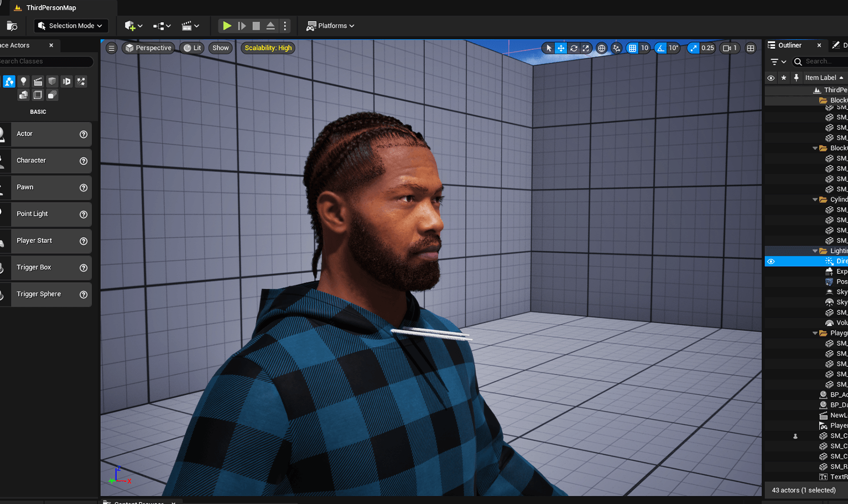Click the pin icon in the Outliner header
This screenshot has width=848, height=504.
(795, 78)
